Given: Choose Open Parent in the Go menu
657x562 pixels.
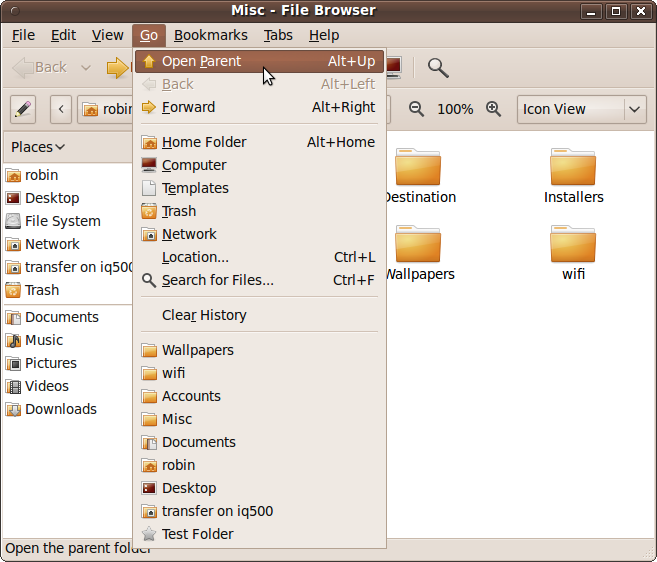Looking at the screenshot, I should [x=259, y=61].
